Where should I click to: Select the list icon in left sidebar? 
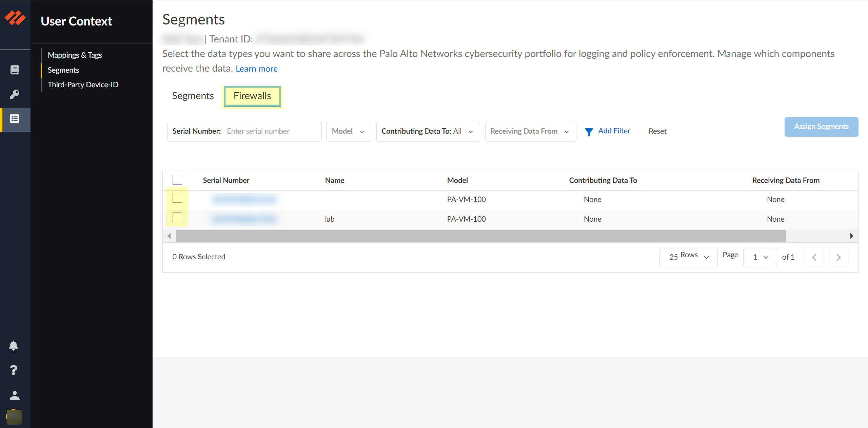point(15,119)
